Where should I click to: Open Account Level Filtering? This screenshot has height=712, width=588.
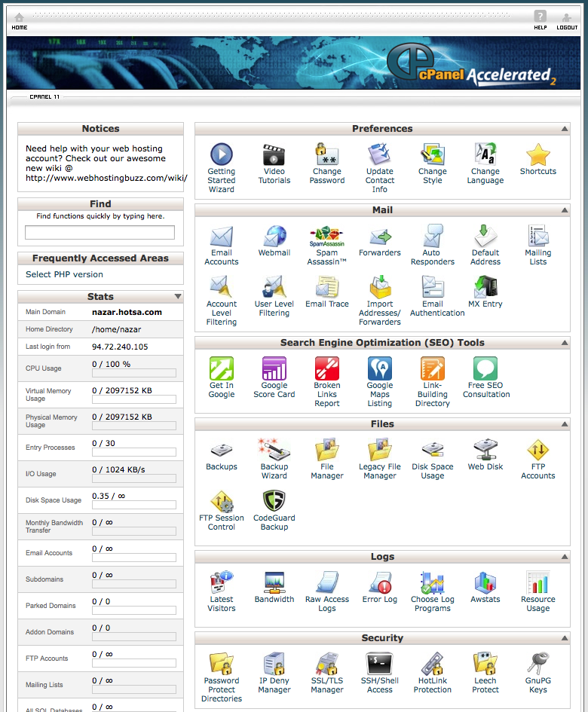[x=222, y=287]
